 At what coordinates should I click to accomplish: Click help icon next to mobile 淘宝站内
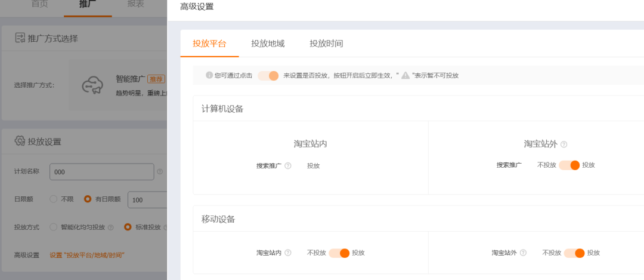point(288,253)
